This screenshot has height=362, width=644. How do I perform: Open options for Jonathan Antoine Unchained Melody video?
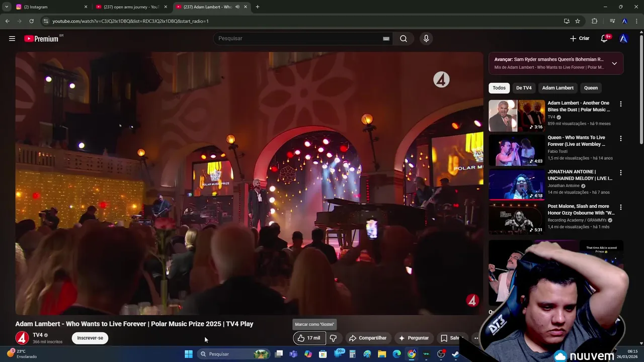620,172
